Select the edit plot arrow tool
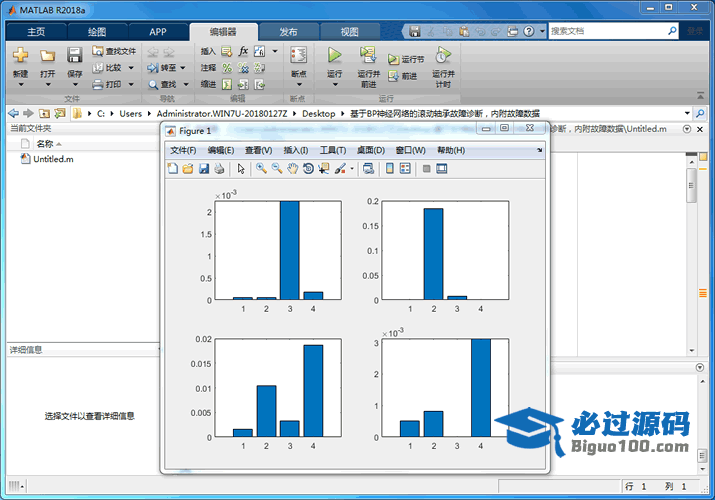715x500 pixels. 241,169
